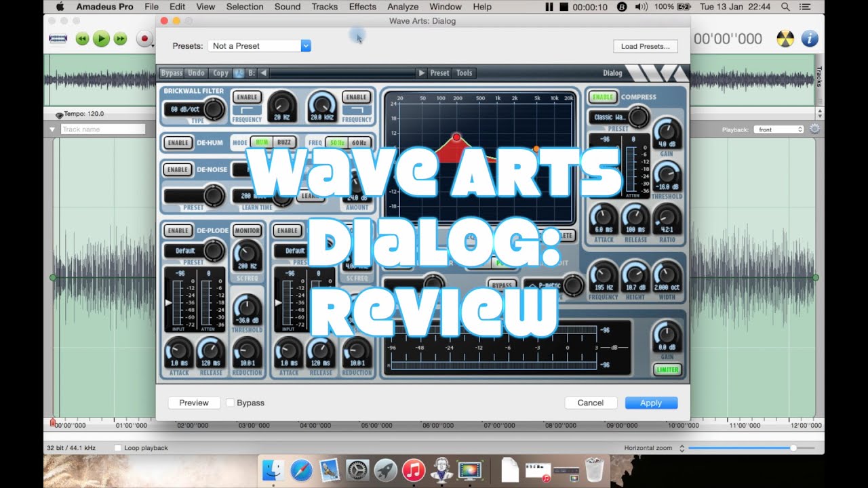Open the plugin Tools menu

(465, 73)
